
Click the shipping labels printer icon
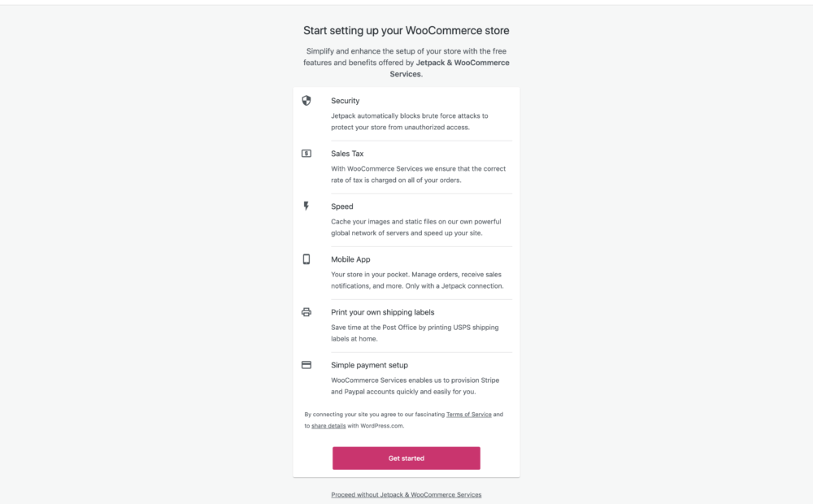[307, 312]
